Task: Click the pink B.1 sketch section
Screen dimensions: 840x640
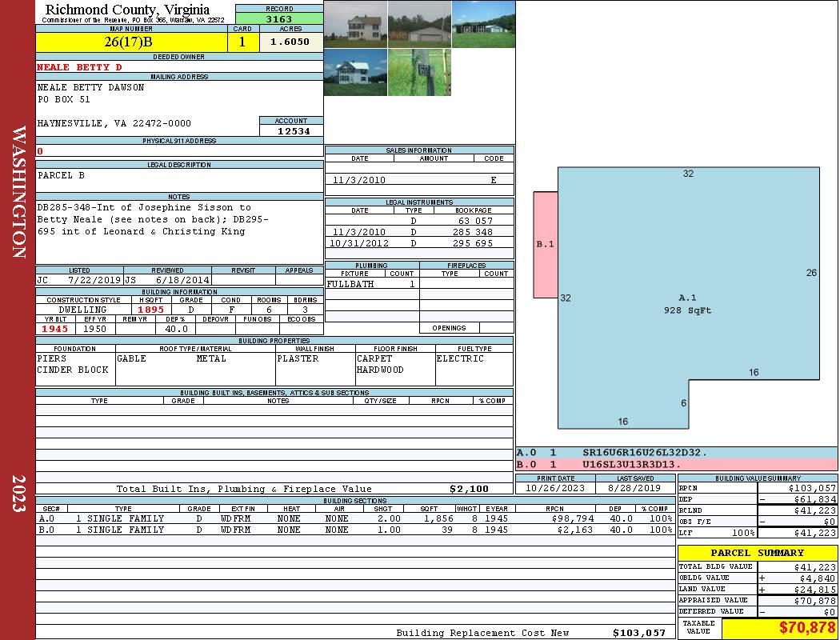Action: click(546, 244)
